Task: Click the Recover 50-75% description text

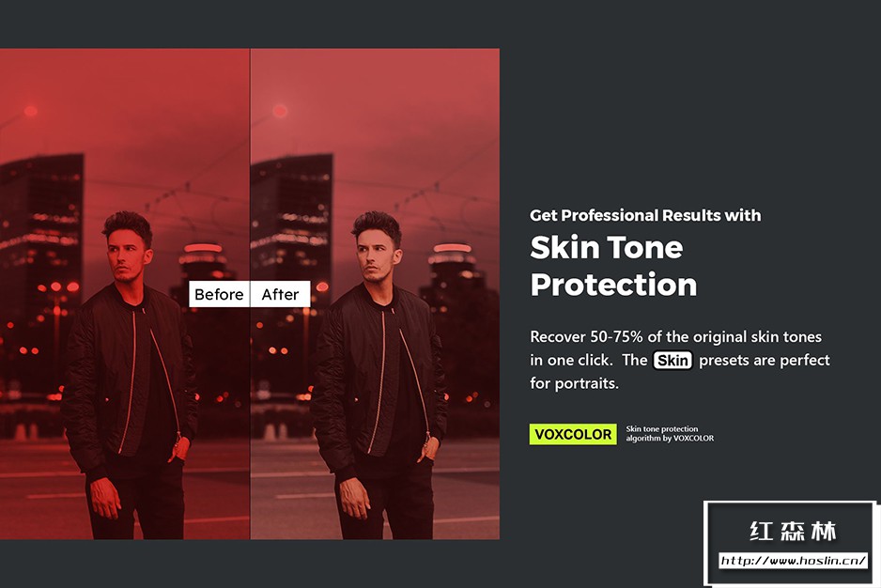Action: pyautogui.click(x=680, y=360)
